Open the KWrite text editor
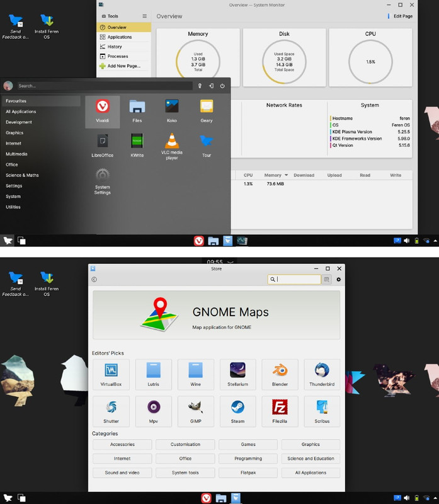This screenshot has width=439, height=504. 137,146
